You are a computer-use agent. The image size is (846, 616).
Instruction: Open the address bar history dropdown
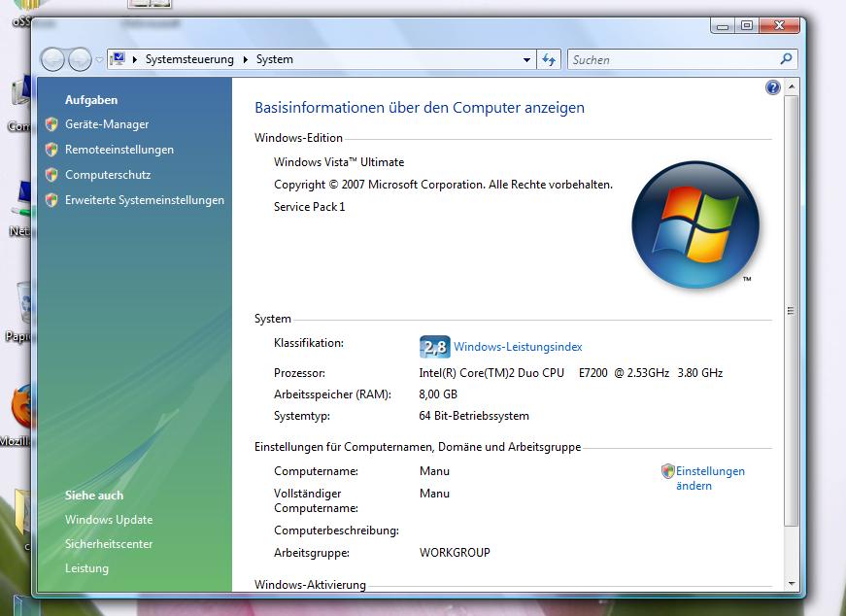click(527, 59)
